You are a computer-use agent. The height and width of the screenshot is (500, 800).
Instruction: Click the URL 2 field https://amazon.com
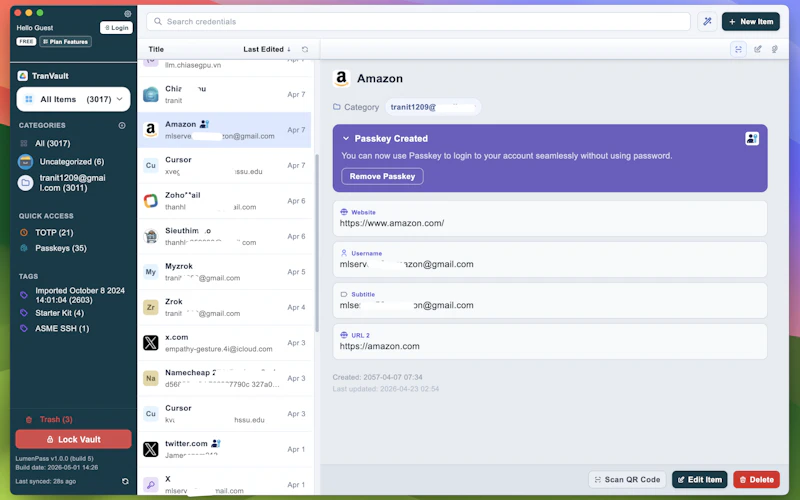(x=549, y=341)
